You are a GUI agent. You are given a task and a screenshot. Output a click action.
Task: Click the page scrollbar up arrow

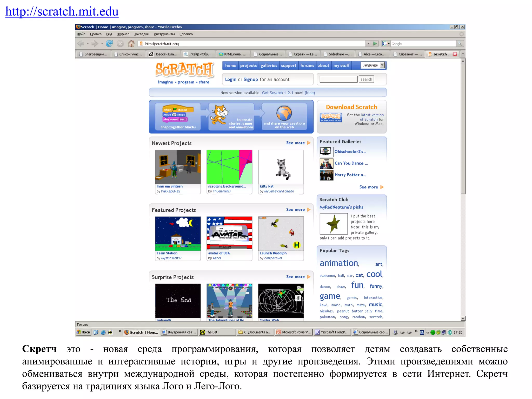(463, 61)
